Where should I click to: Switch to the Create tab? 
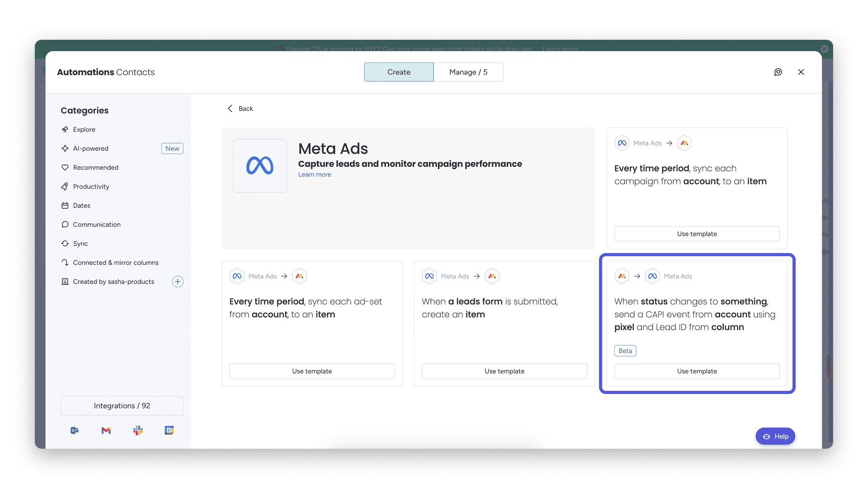(x=399, y=72)
